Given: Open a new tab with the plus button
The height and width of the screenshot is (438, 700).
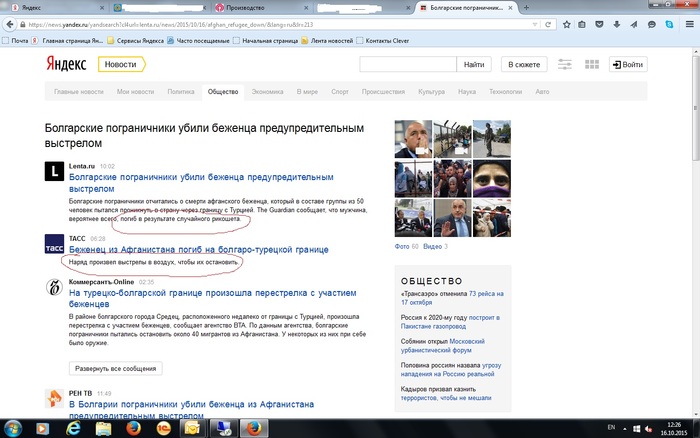Looking at the screenshot, I should pyautogui.click(x=526, y=8).
